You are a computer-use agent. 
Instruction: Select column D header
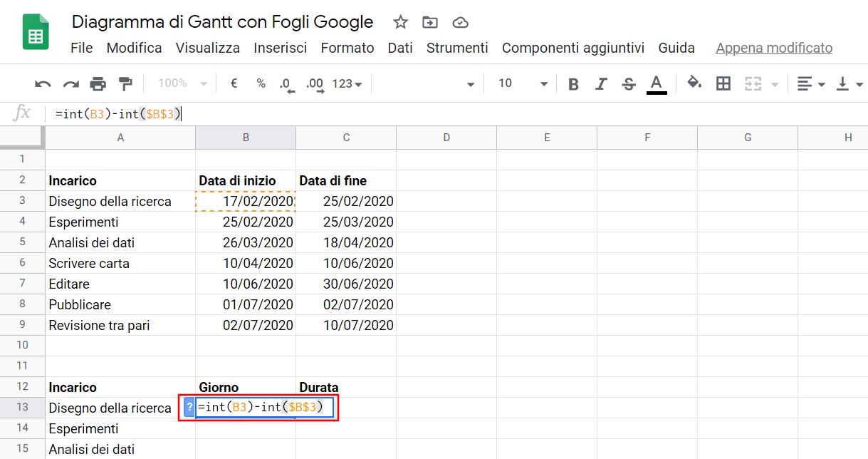point(446,138)
